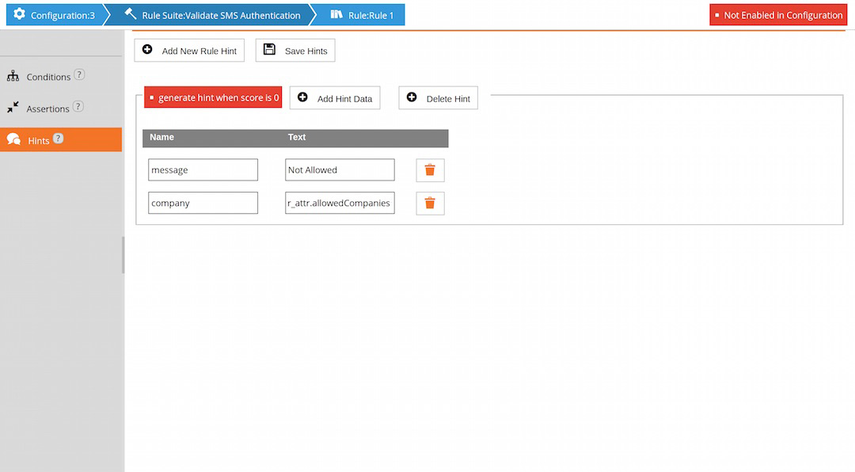Click the Conditions hierarchy icon in sidebar
Screen dimensions: 855x472
(13, 76)
